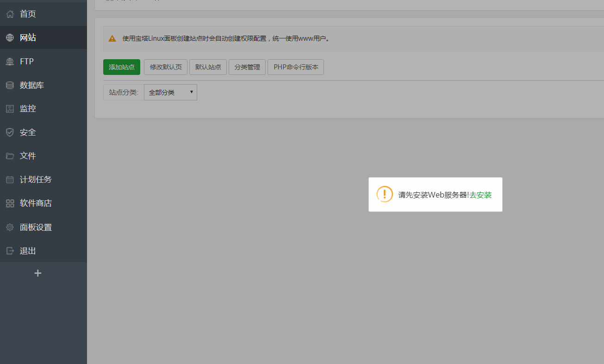Open the 软件商店 menu item
Viewport: 604px width, 364px height.
coord(36,204)
